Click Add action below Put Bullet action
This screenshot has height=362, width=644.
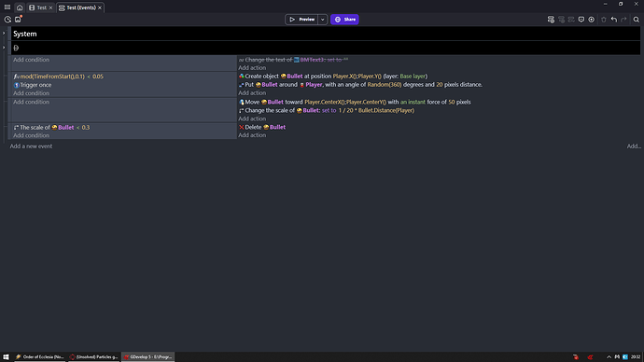[252, 93]
